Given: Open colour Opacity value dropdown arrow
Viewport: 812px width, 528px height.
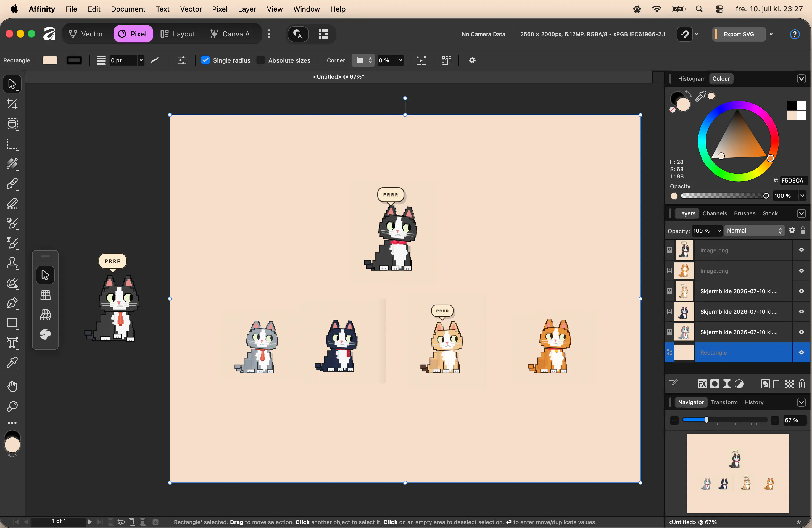Looking at the screenshot, I should tap(802, 196).
